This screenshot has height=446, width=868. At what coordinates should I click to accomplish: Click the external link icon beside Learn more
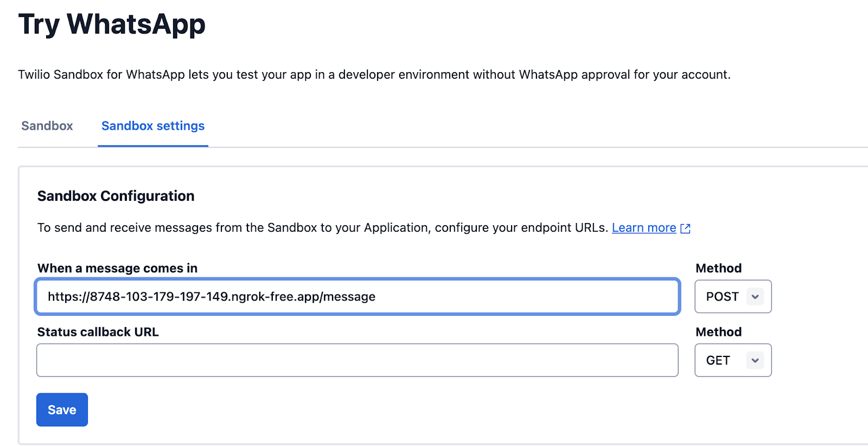686,228
